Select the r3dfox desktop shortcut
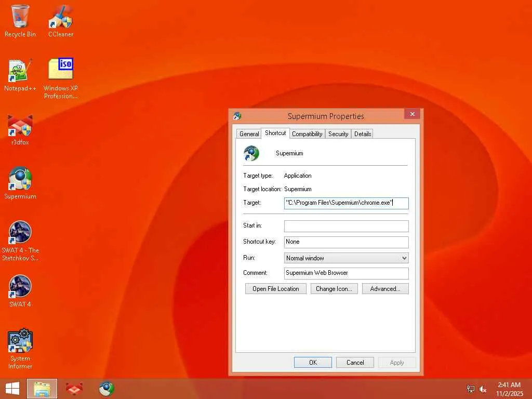Image resolution: width=532 pixels, height=399 pixels. click(20, 129)
